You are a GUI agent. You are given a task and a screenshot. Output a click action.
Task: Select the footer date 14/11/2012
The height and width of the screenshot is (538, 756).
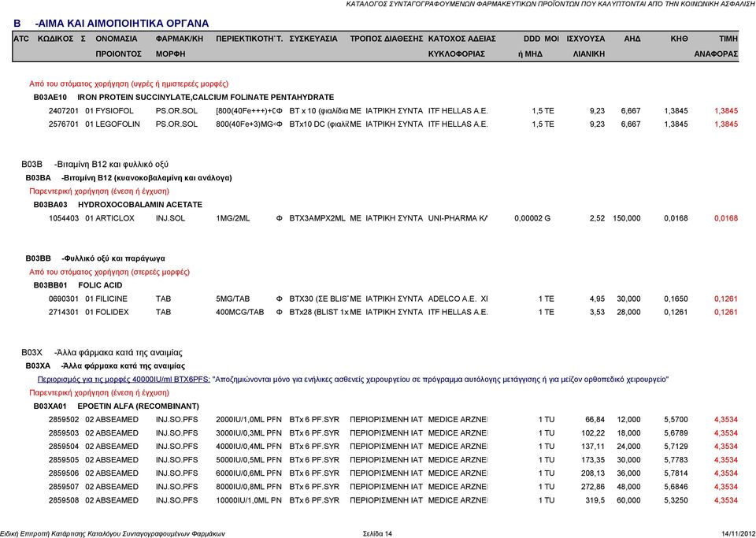(x=738, y=533)
